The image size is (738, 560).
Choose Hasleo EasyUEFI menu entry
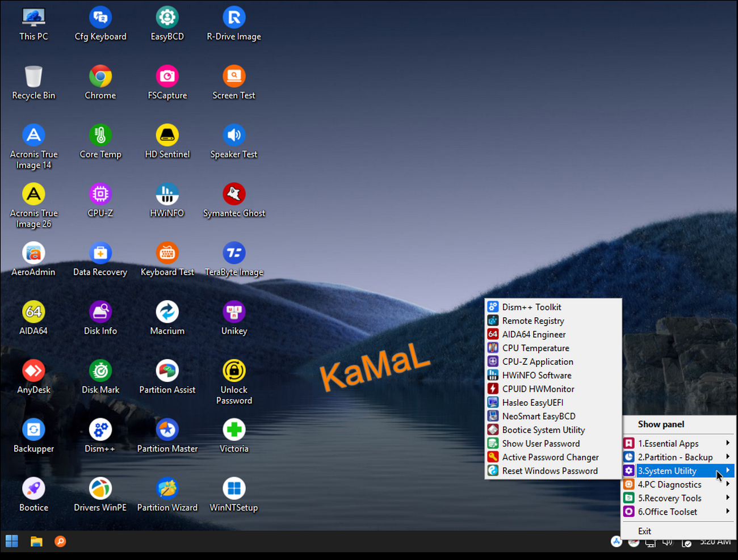tap(553, 402)
